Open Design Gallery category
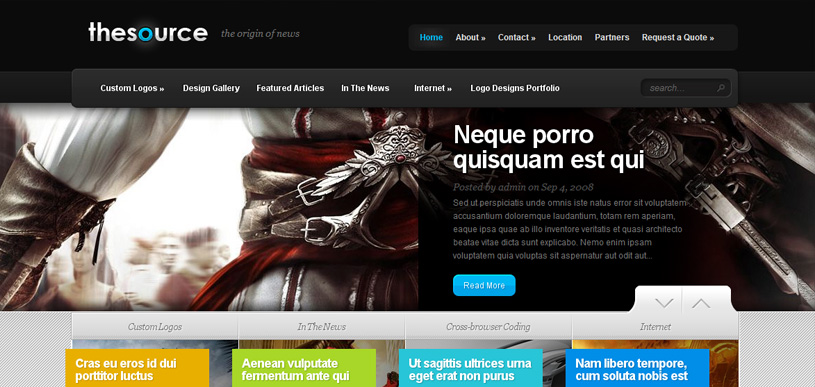Screen dimensions: 815x387 211,88
